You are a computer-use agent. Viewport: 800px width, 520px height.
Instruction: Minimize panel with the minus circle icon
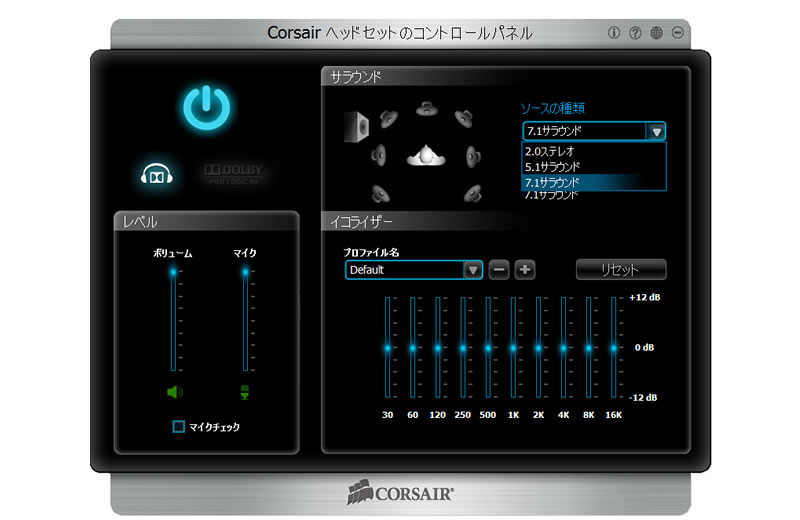pyautogui.click(x=678, y=33)
